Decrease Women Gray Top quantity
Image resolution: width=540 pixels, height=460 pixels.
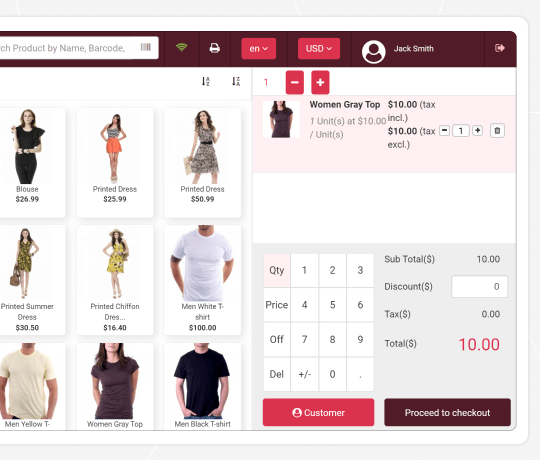pos(445,130)
